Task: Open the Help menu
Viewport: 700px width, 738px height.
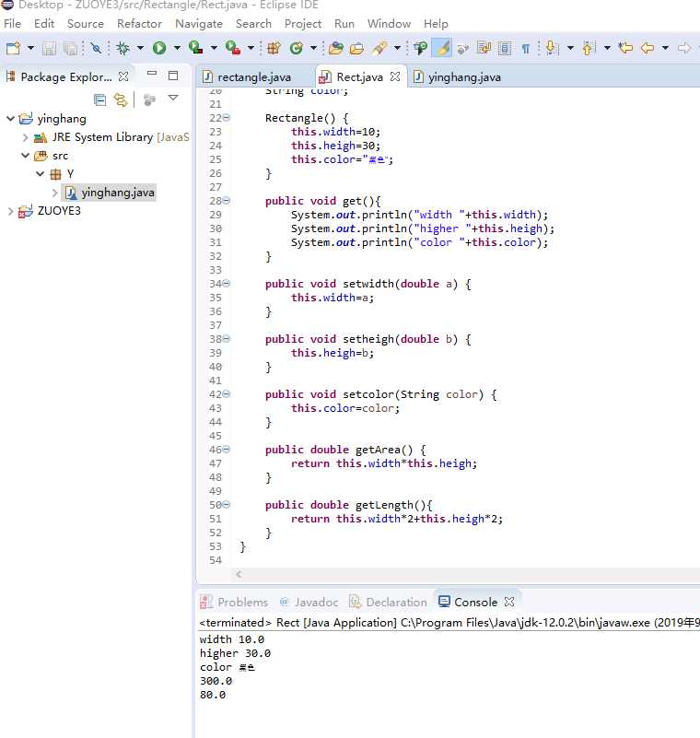Action: click(436, 24)
